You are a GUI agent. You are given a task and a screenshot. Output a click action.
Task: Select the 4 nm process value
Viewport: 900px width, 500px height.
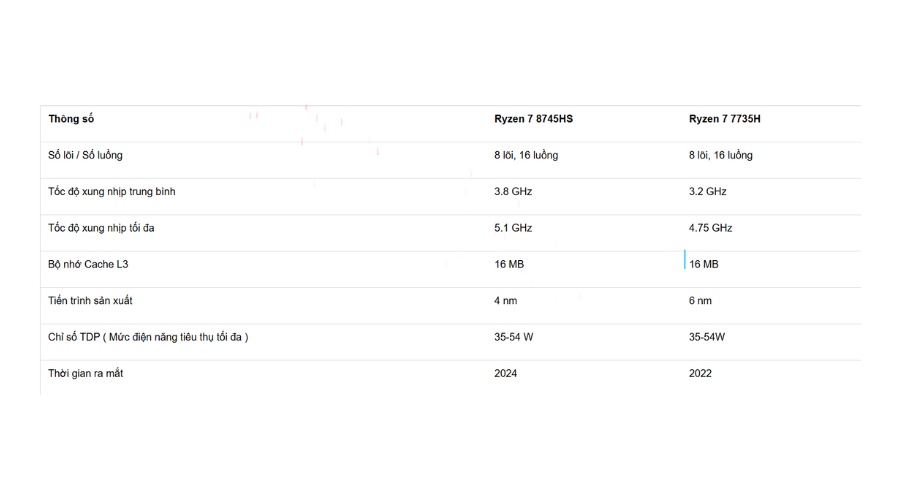point(505,300)
